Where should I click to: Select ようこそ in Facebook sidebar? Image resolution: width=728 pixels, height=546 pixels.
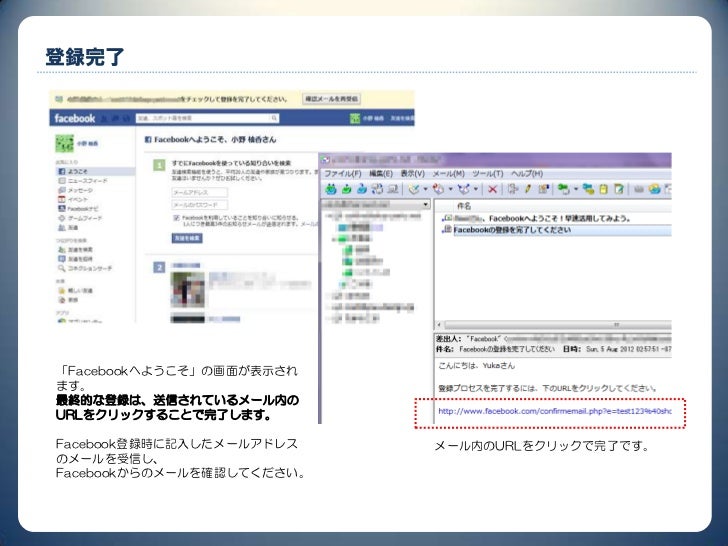(95, 171)
